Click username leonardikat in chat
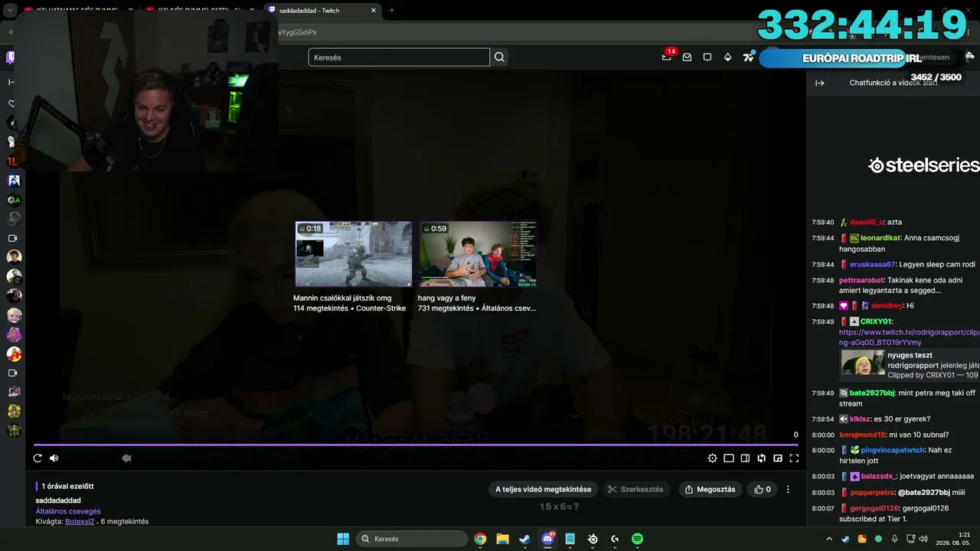The image size is (980, 551). click(880, 238)
